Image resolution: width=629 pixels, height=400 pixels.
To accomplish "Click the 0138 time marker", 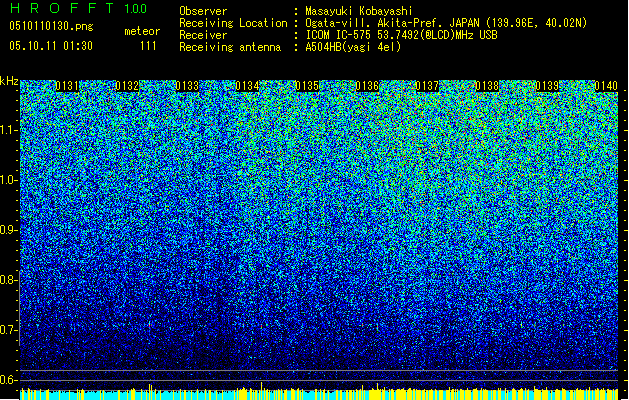I will 487,86.
